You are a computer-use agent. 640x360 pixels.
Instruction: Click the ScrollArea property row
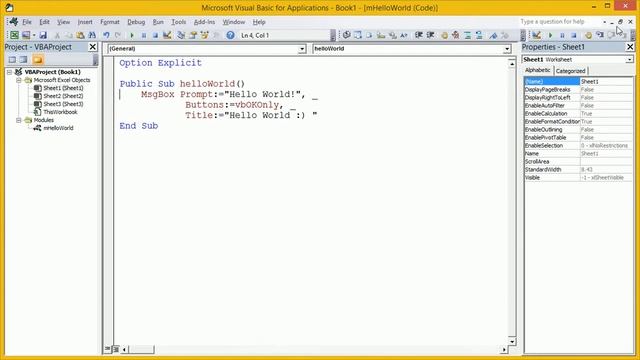tap(578, 162)
